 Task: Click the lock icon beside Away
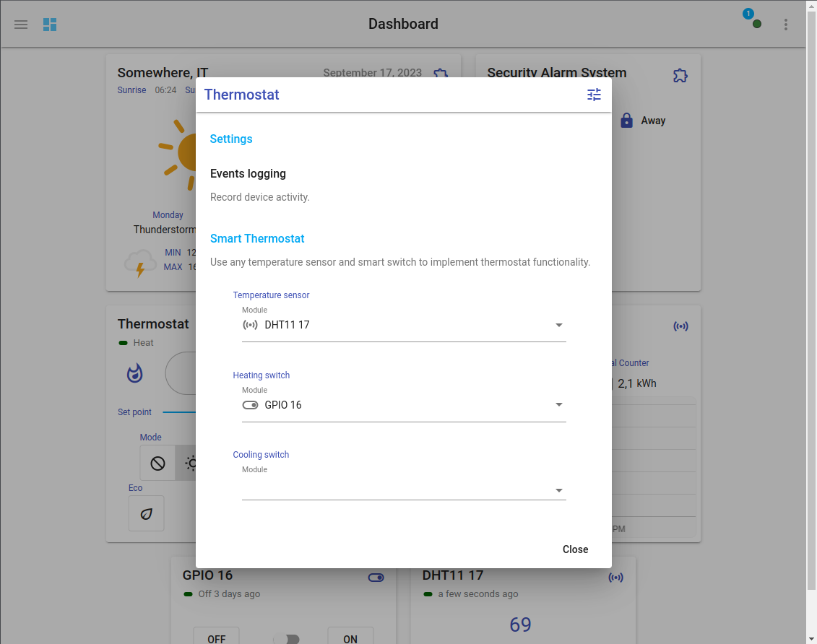tap(626, 121)
